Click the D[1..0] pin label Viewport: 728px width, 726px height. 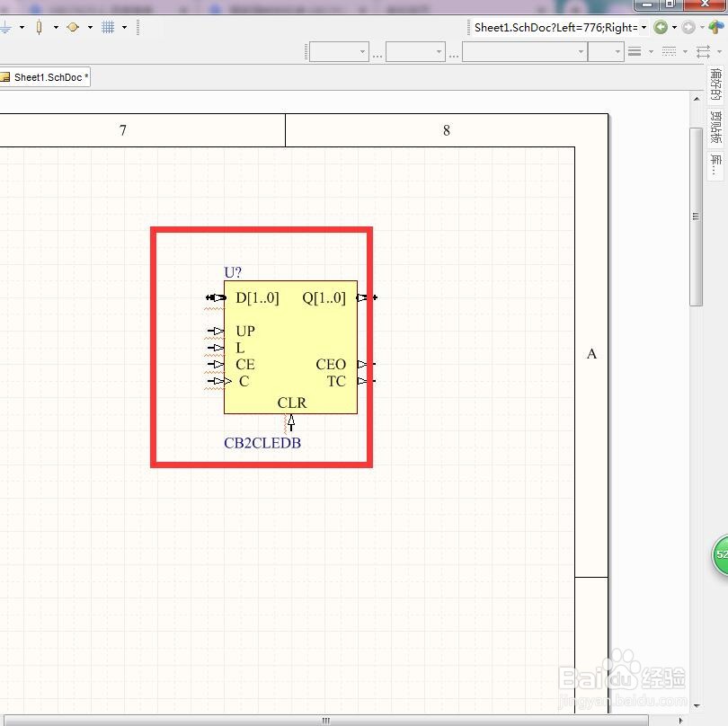[x=257, y=297]
